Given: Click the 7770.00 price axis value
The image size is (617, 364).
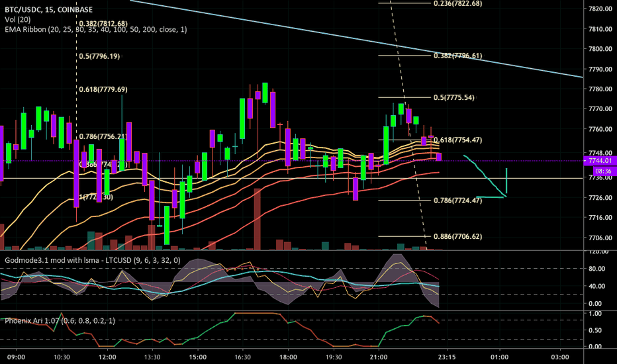Looking at the screenshot, I should (x=600, y=109).
